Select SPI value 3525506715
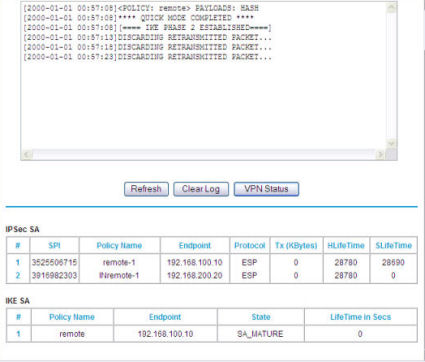Screen dimensions: 425x362 [54, 263]
